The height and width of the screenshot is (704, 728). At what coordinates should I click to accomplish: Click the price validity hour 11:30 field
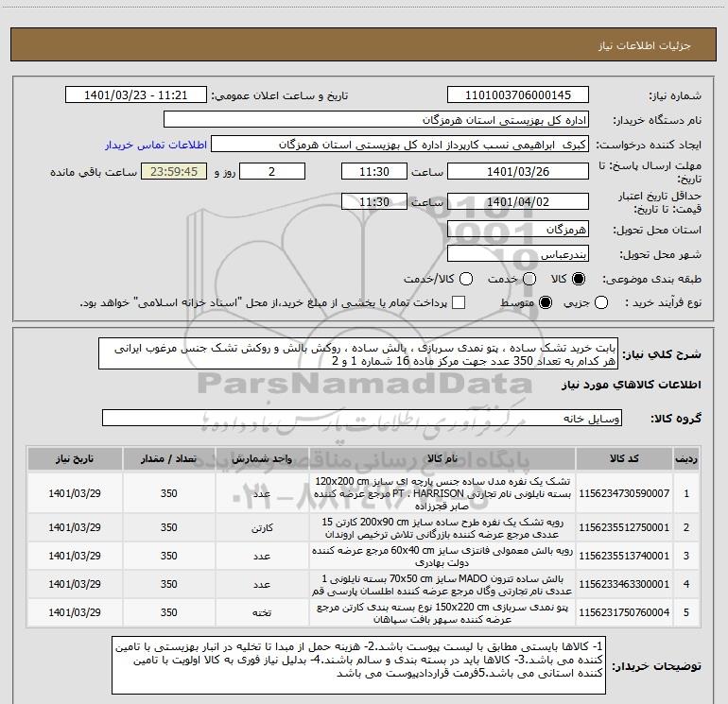pyautogui.click(x=374, y=201)
